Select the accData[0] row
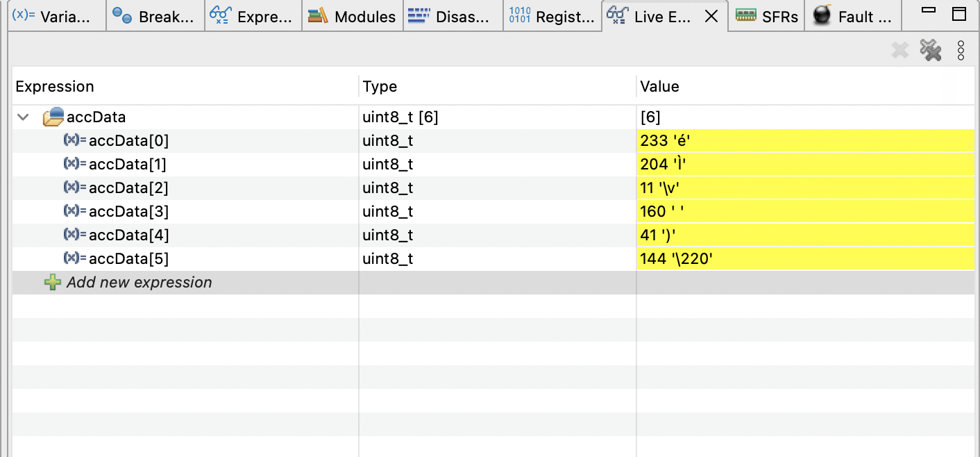This screenshot has height=457, width=980. click(x=128, y=141)
